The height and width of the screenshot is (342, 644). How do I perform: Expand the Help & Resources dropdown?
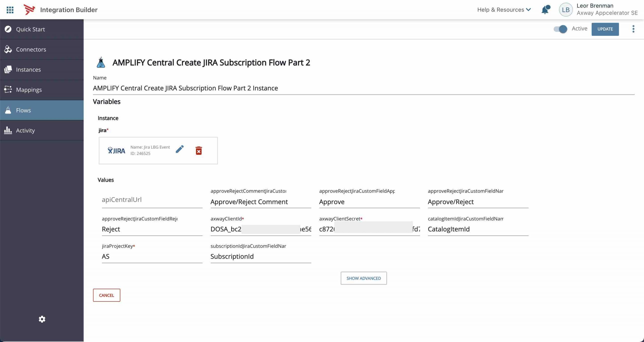504,10
